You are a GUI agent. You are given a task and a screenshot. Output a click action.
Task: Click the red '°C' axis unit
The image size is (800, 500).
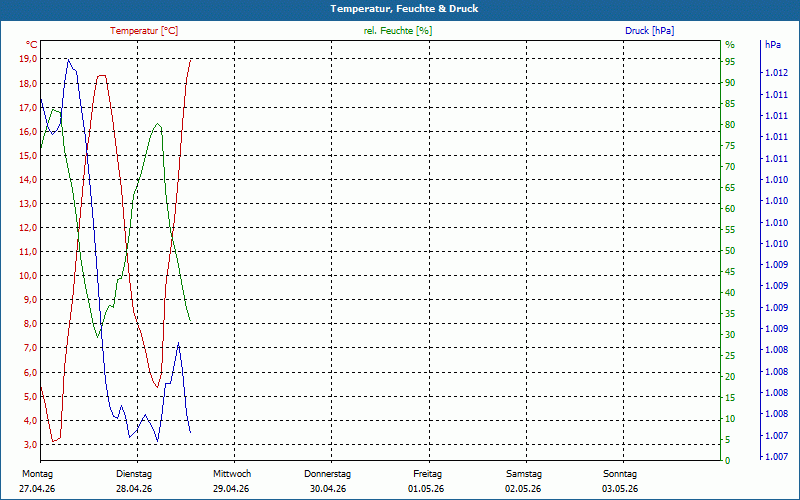coord(32,45)
